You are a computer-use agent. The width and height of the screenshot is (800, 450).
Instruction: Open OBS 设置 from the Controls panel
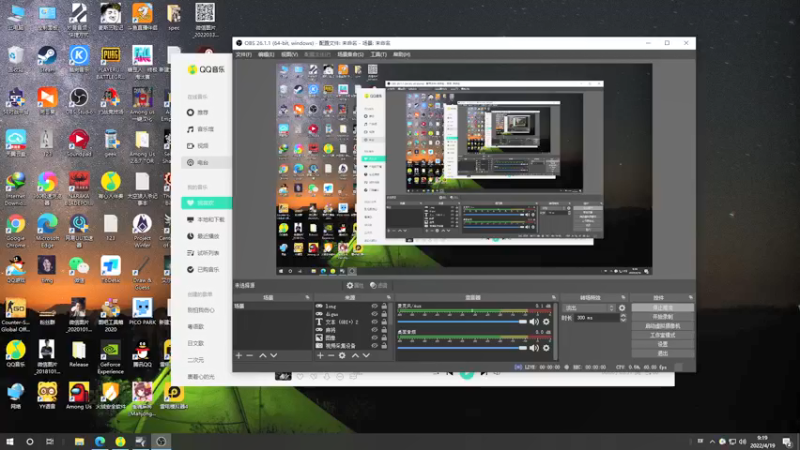click(663, 344)
